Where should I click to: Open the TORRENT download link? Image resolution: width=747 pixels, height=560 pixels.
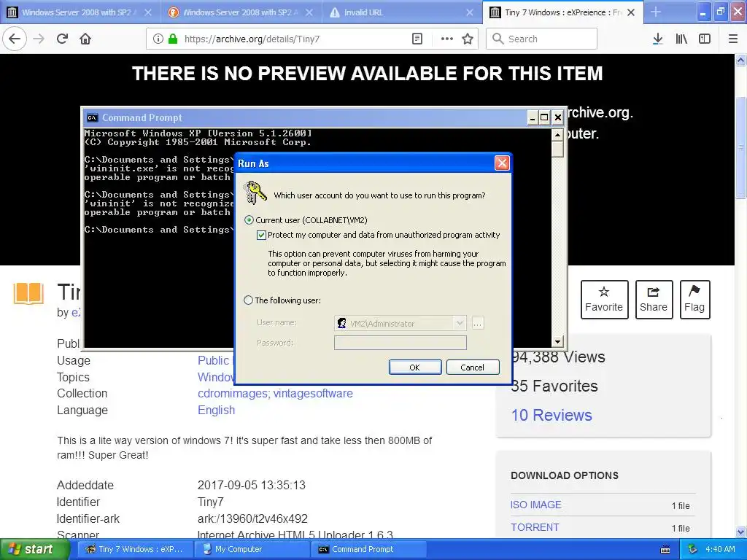535,528
